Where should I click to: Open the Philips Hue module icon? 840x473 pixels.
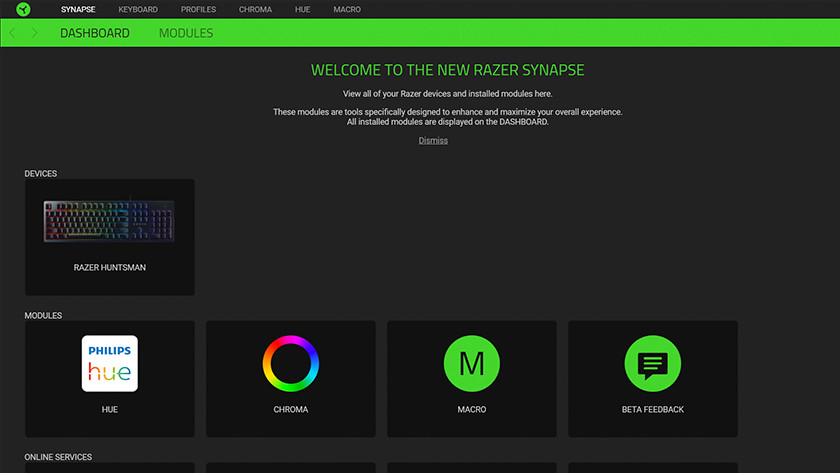pos(109,363)
